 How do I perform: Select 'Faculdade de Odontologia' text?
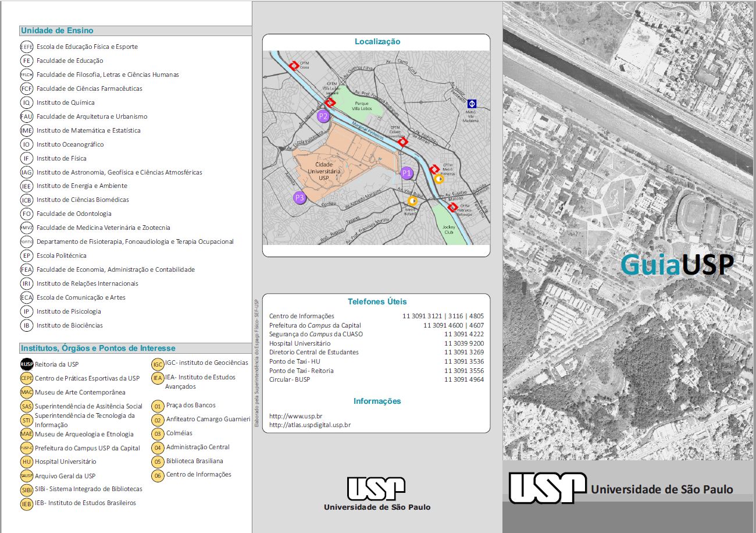[x=74, y=214]
